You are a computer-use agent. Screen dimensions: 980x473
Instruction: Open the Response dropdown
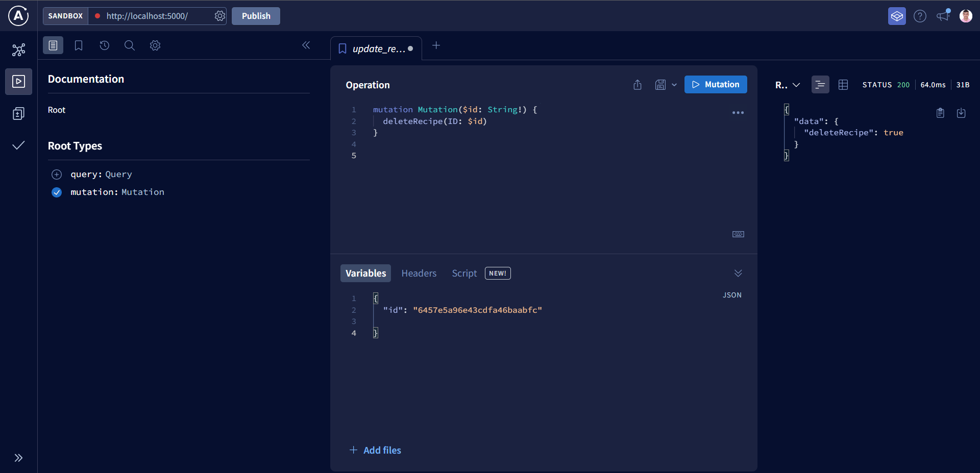point(788,85)
